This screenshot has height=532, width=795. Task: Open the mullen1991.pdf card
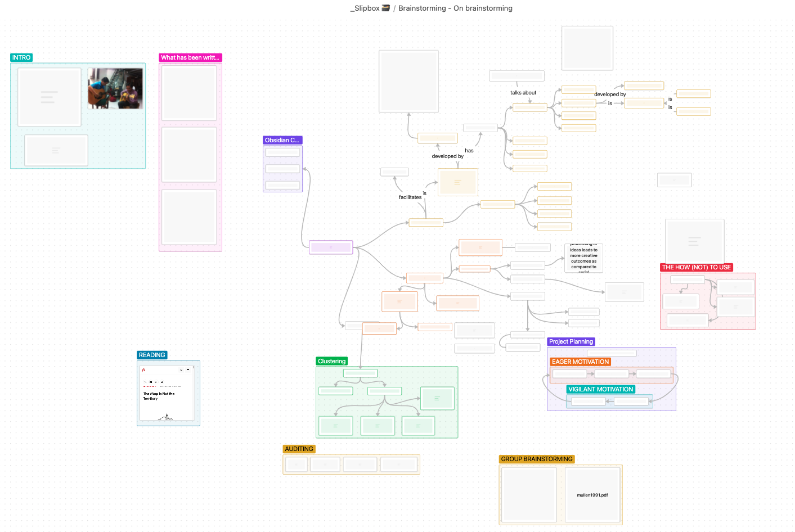(x=592, y=495)
